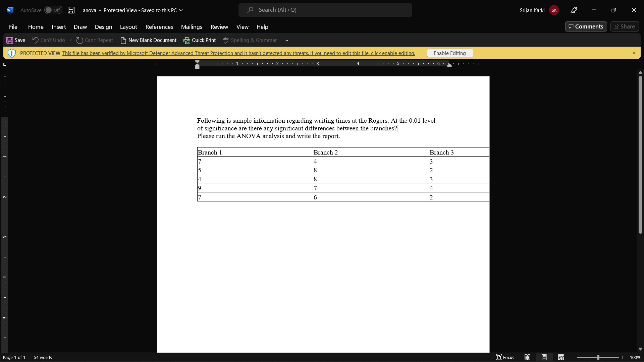Click the Quick Print icon

click(186, 40)
